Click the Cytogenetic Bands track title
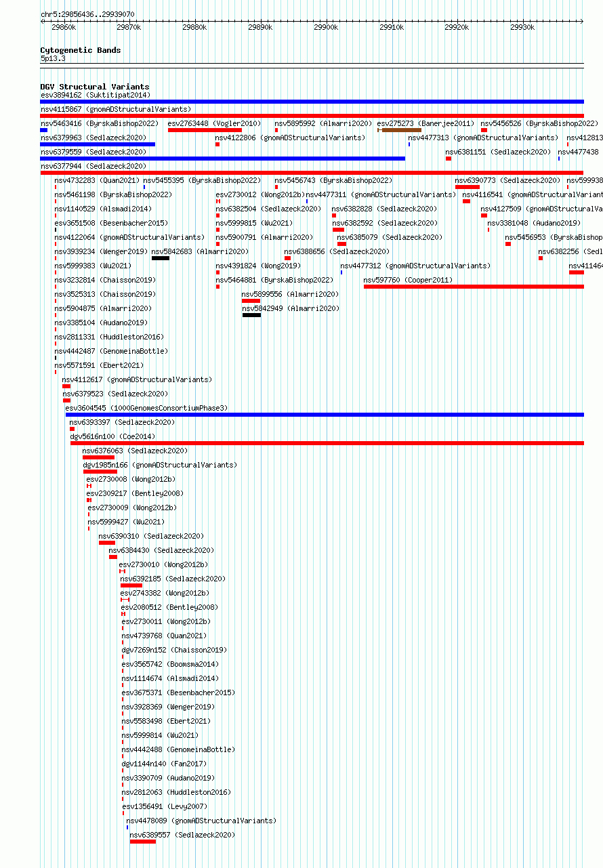 81,51
